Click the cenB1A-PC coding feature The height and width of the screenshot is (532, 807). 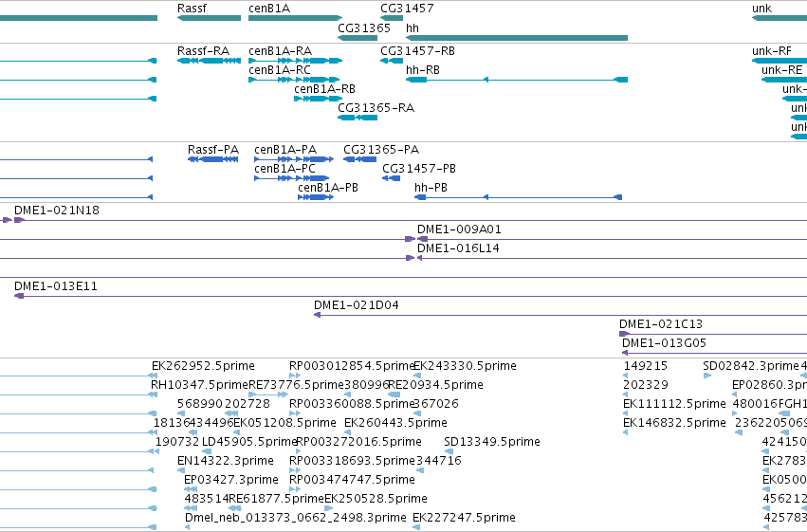coord(292,178)
